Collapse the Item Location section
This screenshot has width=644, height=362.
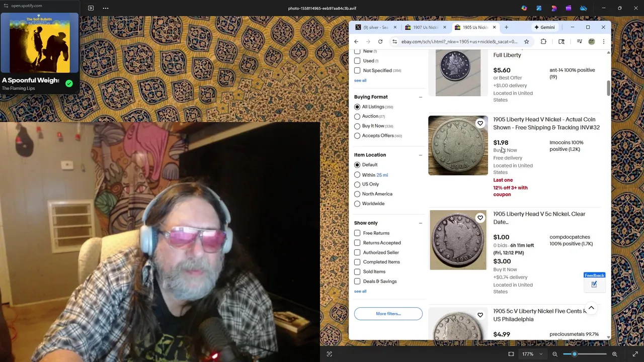(x=420, y=155)
